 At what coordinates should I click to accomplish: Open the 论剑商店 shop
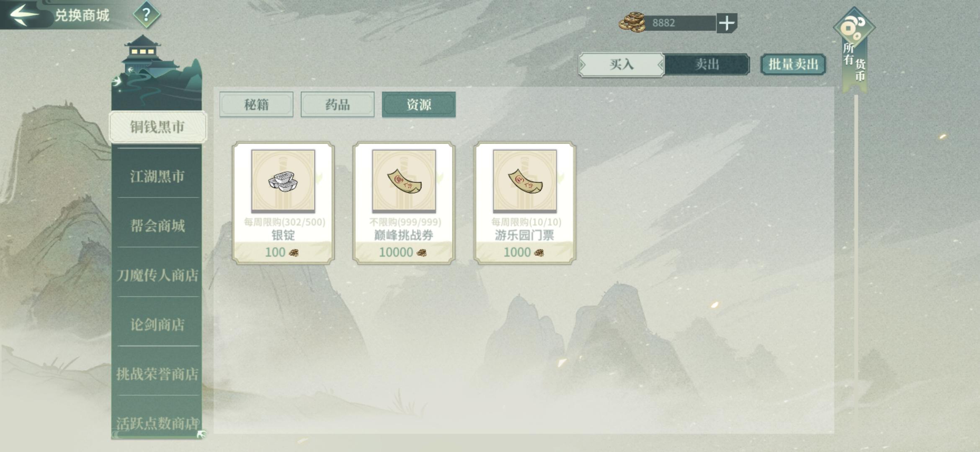(x=157, y=324)
